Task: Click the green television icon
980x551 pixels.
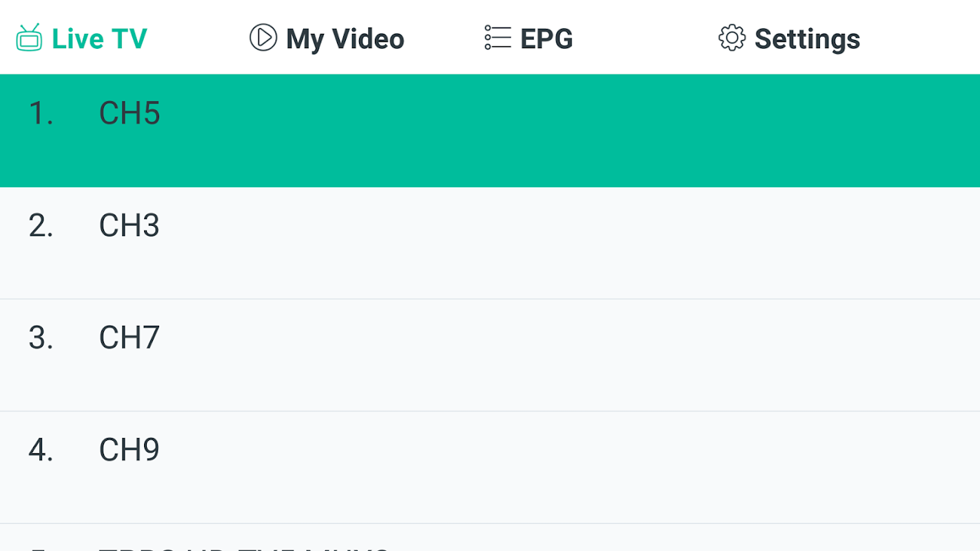Action: [x=29, y=38]
